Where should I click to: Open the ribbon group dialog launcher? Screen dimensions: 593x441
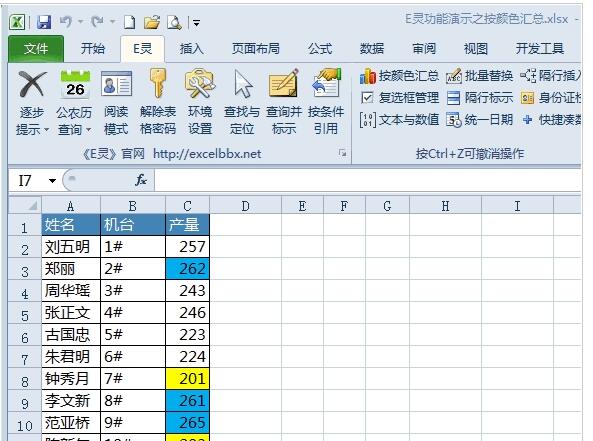pyautogui.click(x=342, y=153)
